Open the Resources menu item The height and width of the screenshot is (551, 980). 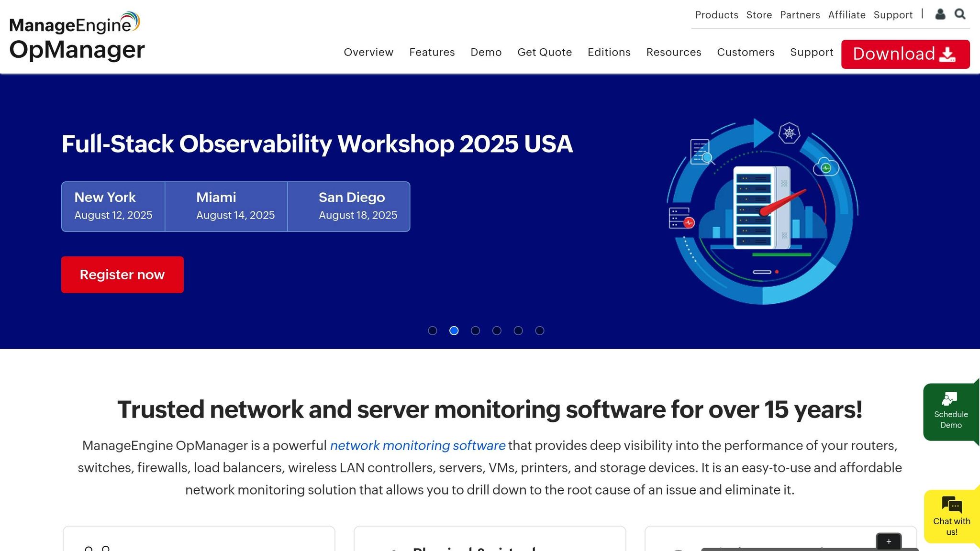click(x=674, y=52)
